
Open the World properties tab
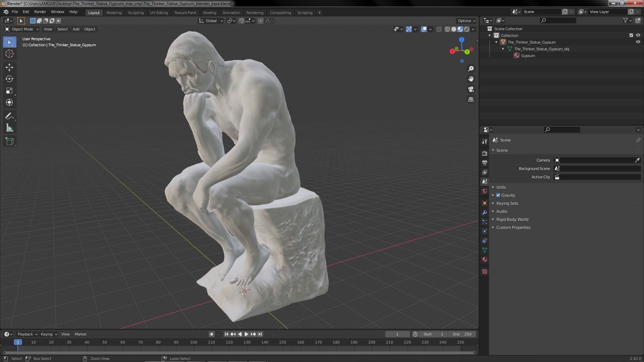click(x=484, y=191)
